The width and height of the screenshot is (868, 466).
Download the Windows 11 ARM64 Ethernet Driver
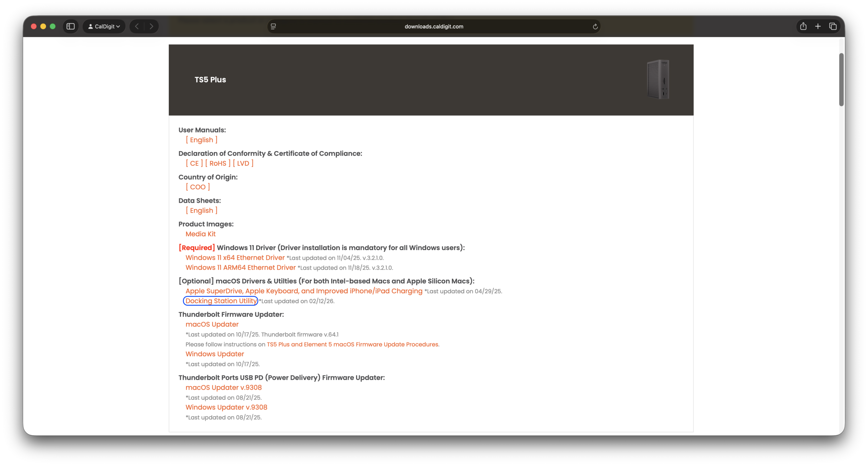[x=240, y=267]
